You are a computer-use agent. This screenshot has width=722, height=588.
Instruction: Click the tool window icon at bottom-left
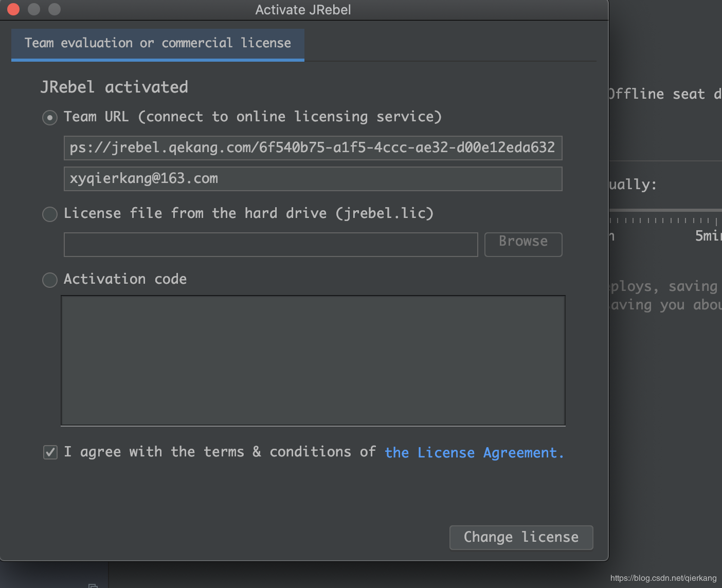click(93, 585)
